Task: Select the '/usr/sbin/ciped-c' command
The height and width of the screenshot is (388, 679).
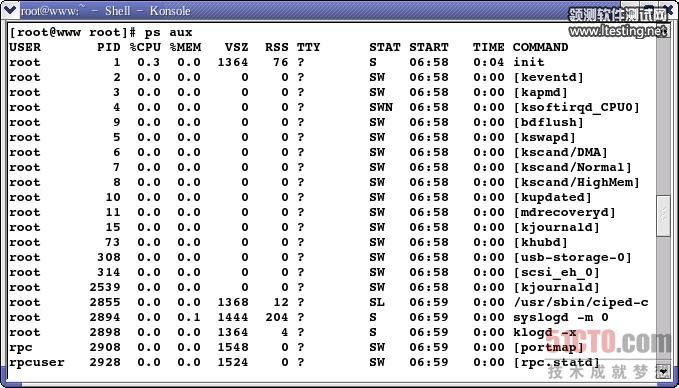Action: point(581,303)
